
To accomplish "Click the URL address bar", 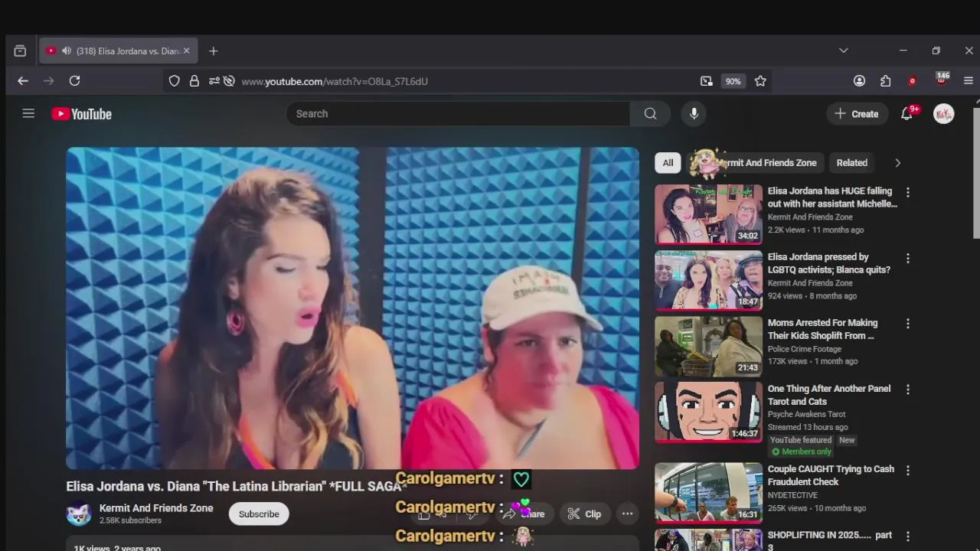I will (467, 81).
